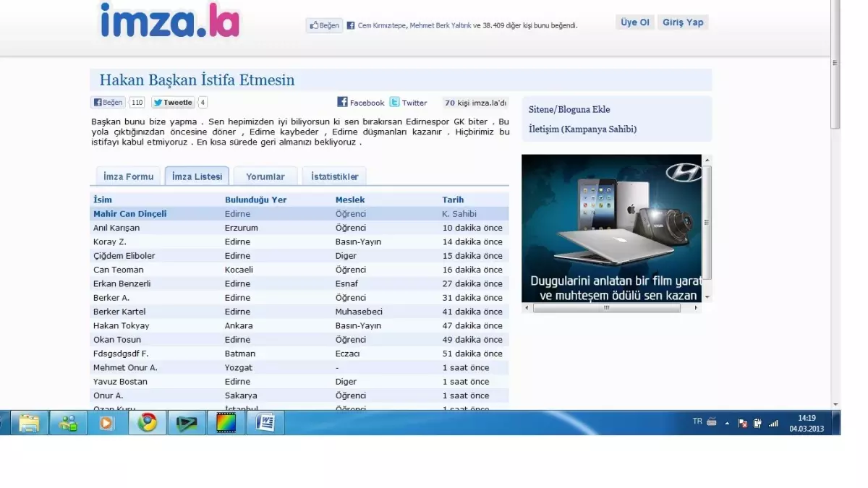This screenshot has width=868, height=488.
Task: Open Windows Explorer folder in taskbar
Action: pos(29,422)
